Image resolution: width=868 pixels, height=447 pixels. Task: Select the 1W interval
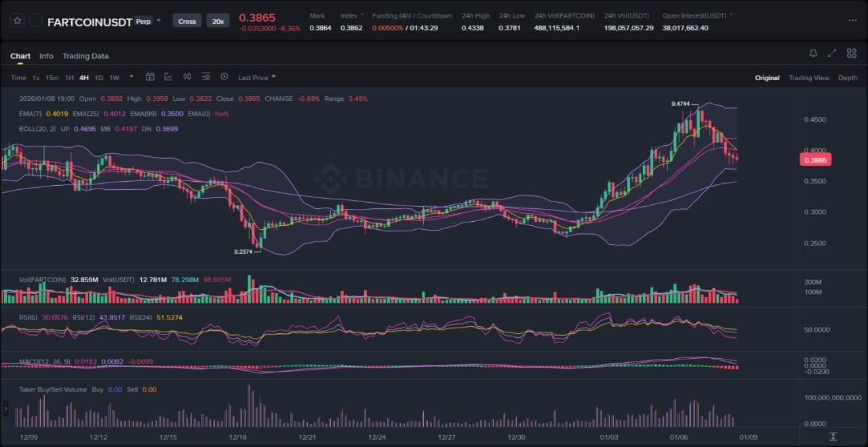coord(114,77)
